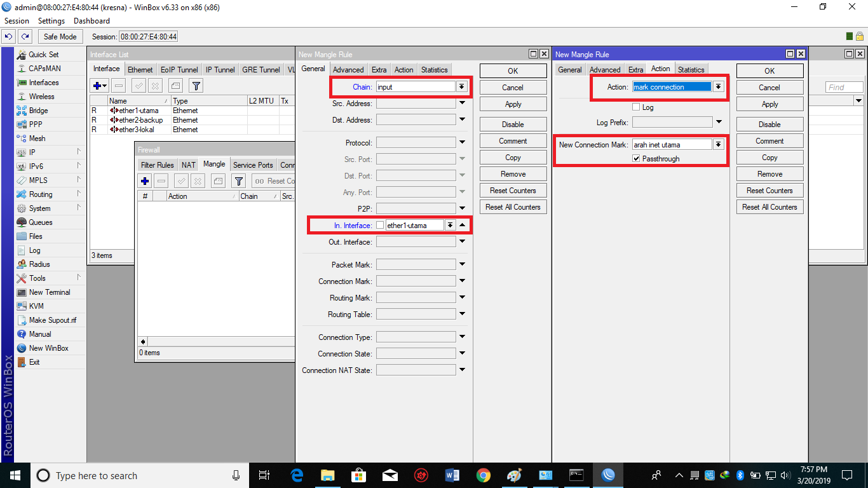Click the Session address field
Viewport: 868px width, 488px height.
149,37
